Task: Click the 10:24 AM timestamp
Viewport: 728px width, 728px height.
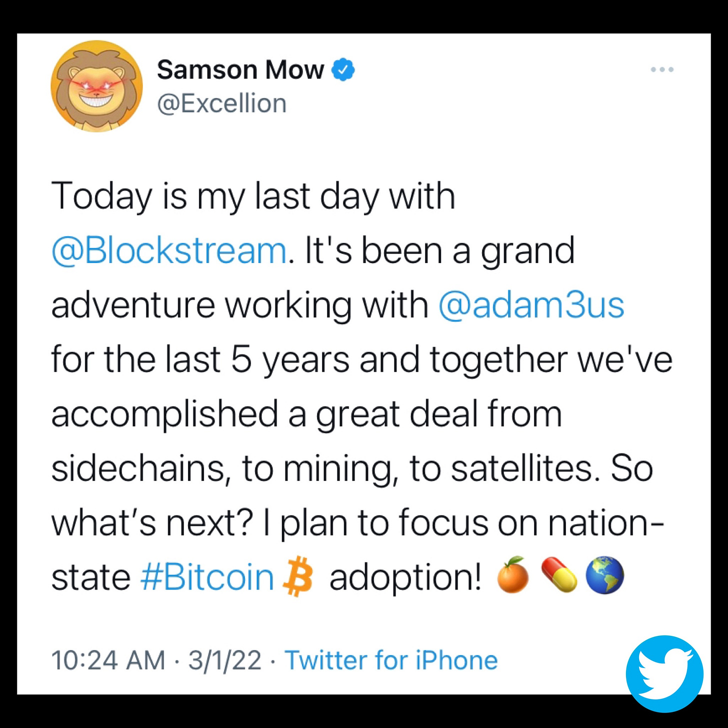Action: (x=108, y=660)
